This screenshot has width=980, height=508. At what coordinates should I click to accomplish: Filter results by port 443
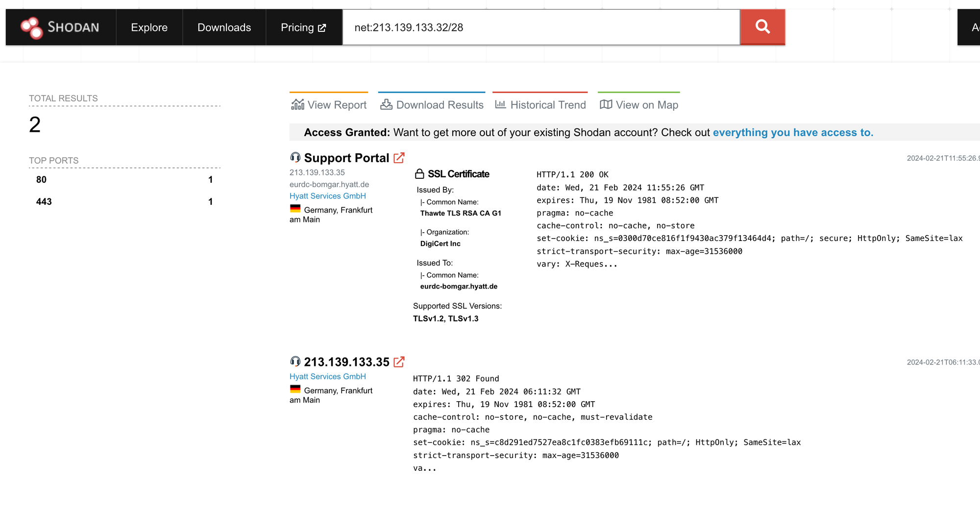coord(44,202)
